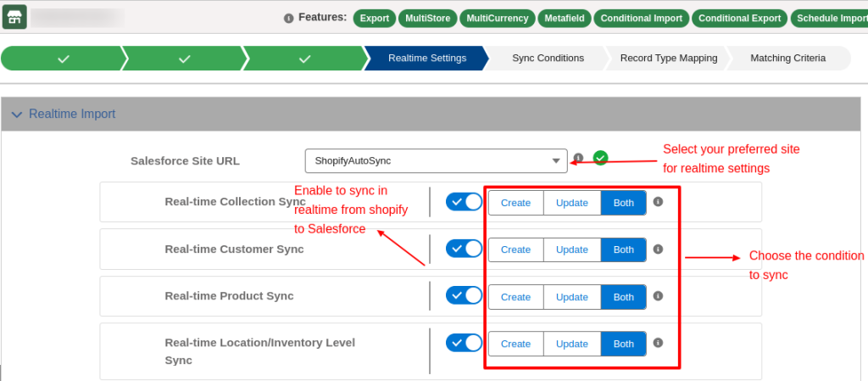Click green checkmark status icon beside site URL

(x=600, y=158)
